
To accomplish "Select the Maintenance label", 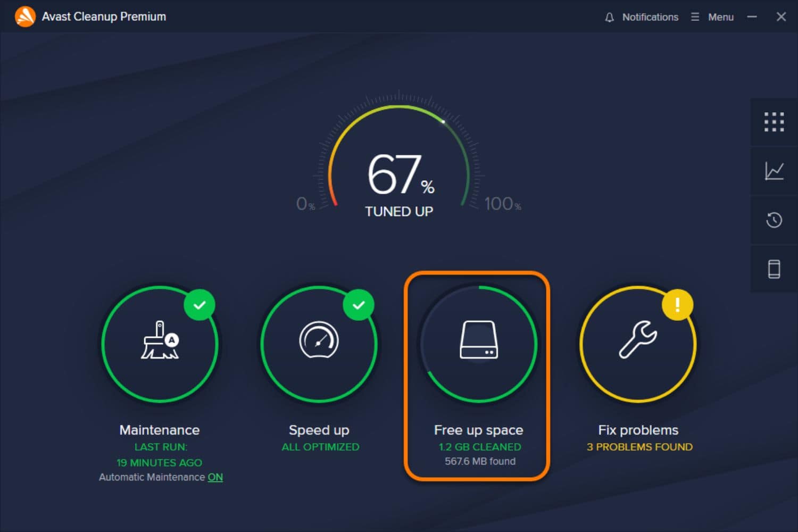I will coord(160,430).
